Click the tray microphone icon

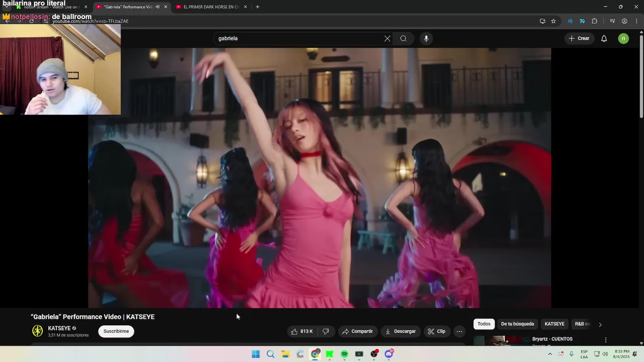pos(572,354)
